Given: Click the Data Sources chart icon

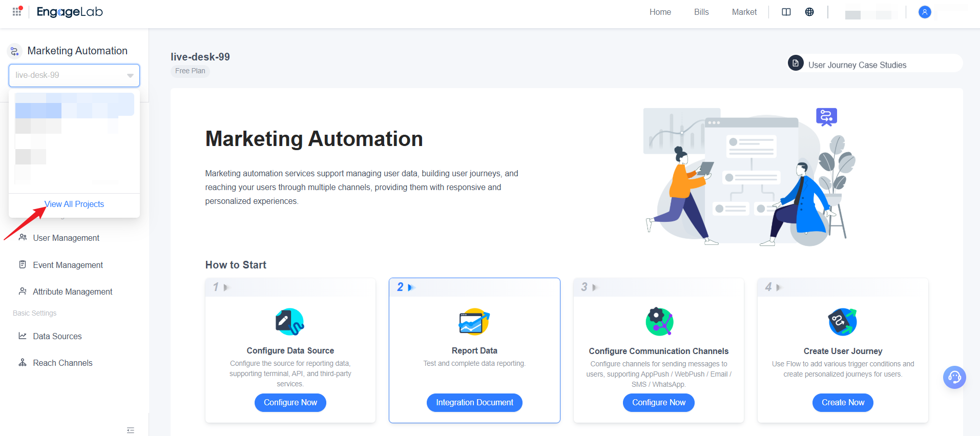Looking at the screenshot, I should click(x=23, y=336).
